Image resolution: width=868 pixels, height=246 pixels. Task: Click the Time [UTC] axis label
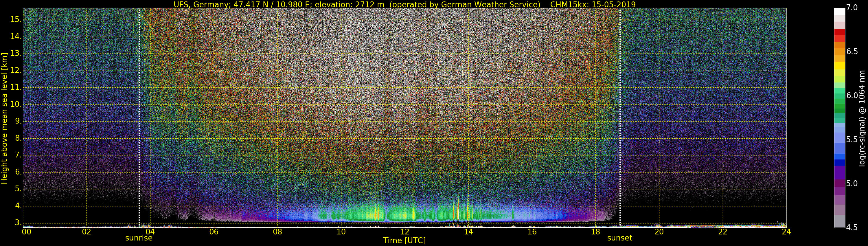coord(404,241)
